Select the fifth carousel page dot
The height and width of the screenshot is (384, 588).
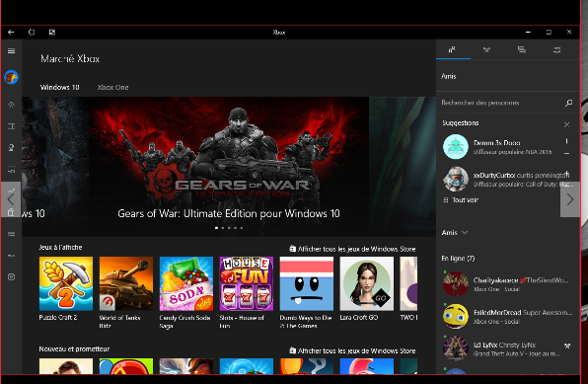(x=242, y=228)
